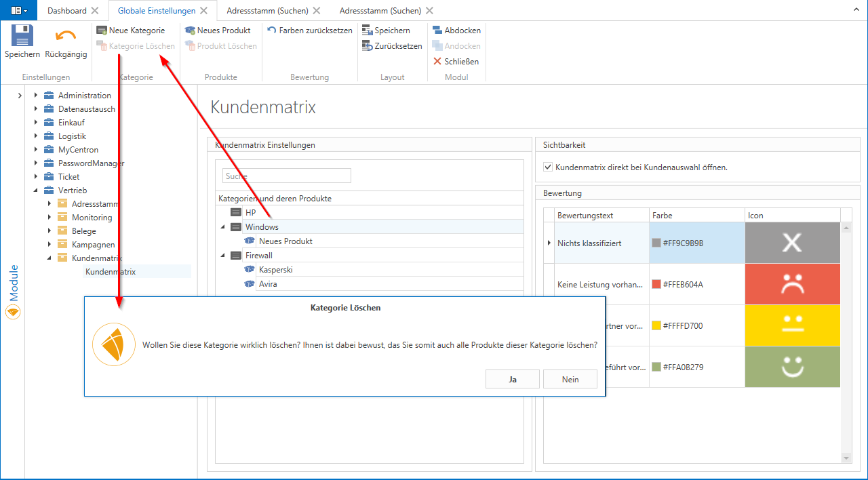The image size is (868, 480).
Task: Expand the Administration tree node
Action: 35,96
